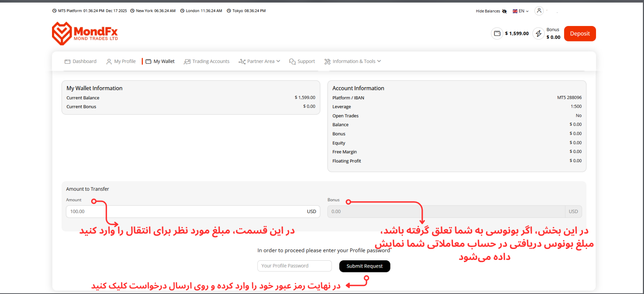The image size is (644, 294).
Task: Click the Support chat icon
Action: coord(292,62)
